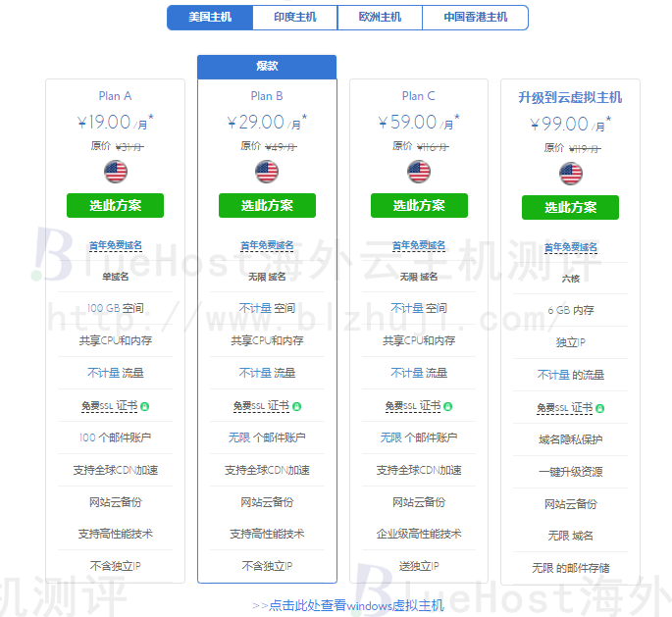The width and height of the screenshot is (672, 617).
Task: Click 无限 域名 in Plan B
Action: pos(267,277)
